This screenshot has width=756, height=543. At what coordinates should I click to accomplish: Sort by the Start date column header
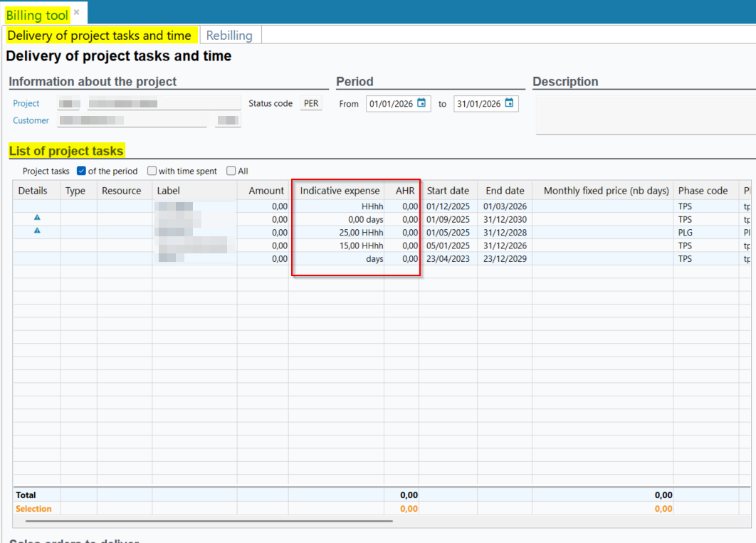[x=448, y=191]
